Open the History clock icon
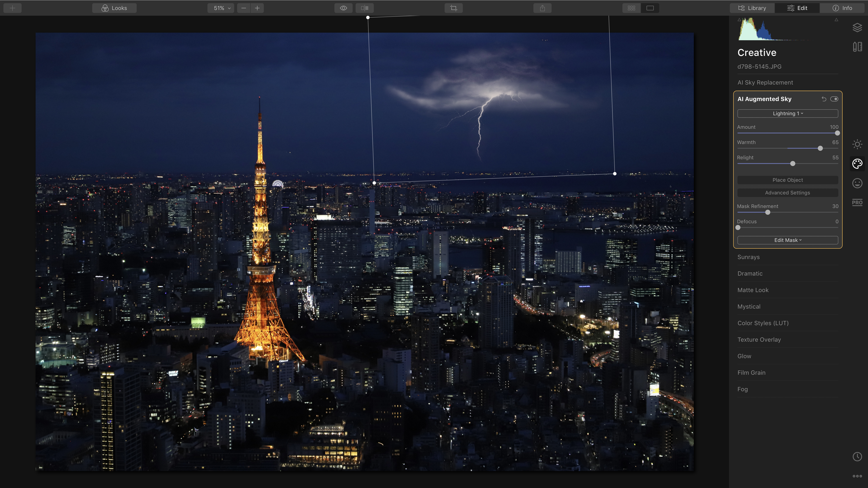This screenshot has width=868, height=488. (857, 457)
